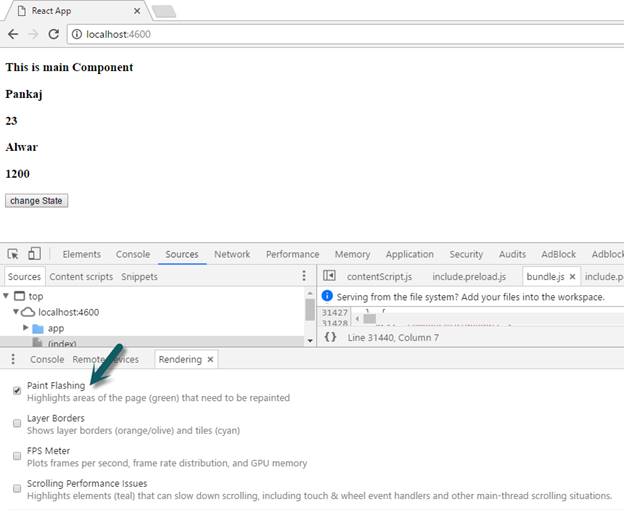The image size is (624, 515).
Task: Collapse the top tree node
Action: 6,296
